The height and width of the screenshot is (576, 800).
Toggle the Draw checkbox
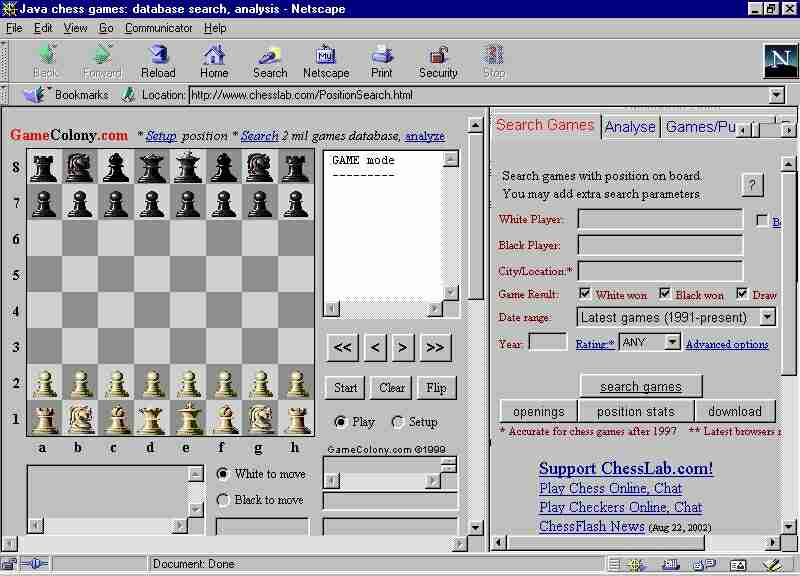tap(742, 293)
